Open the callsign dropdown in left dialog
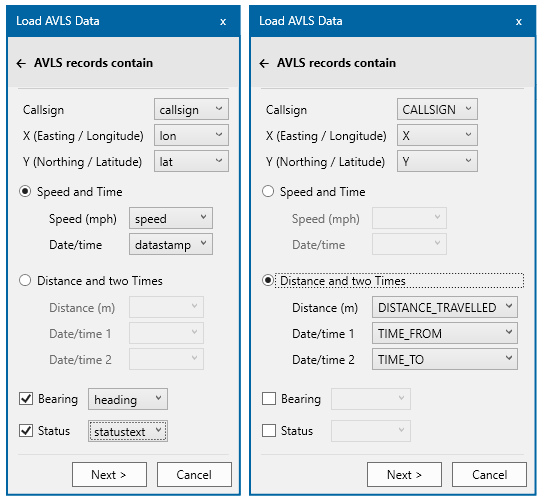 (191, 109)
